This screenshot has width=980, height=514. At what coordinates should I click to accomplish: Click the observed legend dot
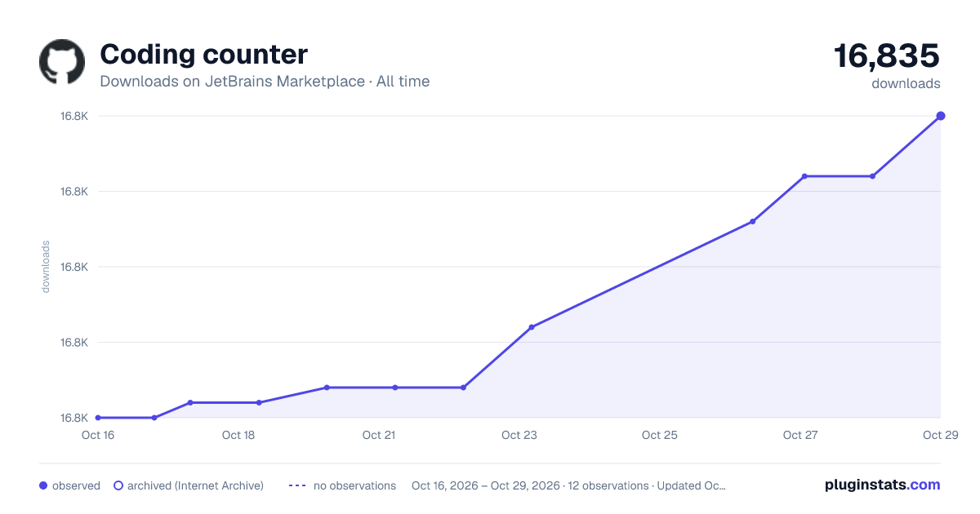point(43,485)
